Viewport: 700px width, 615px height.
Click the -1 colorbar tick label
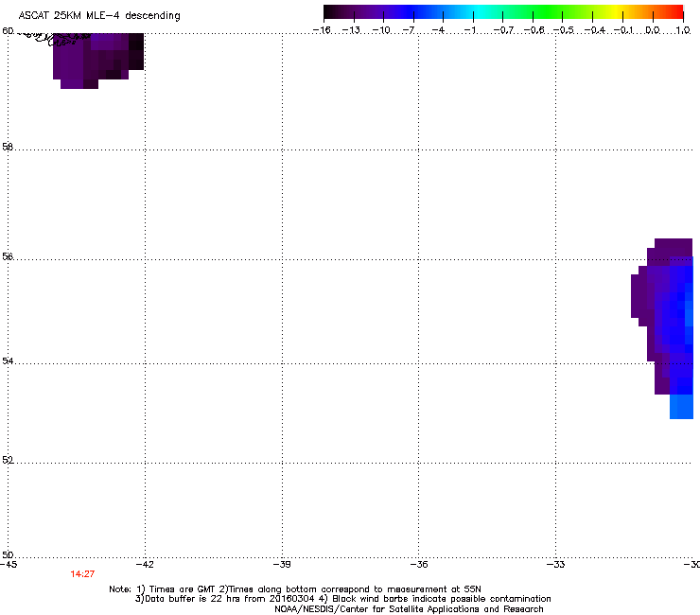(x=469, y=30)
